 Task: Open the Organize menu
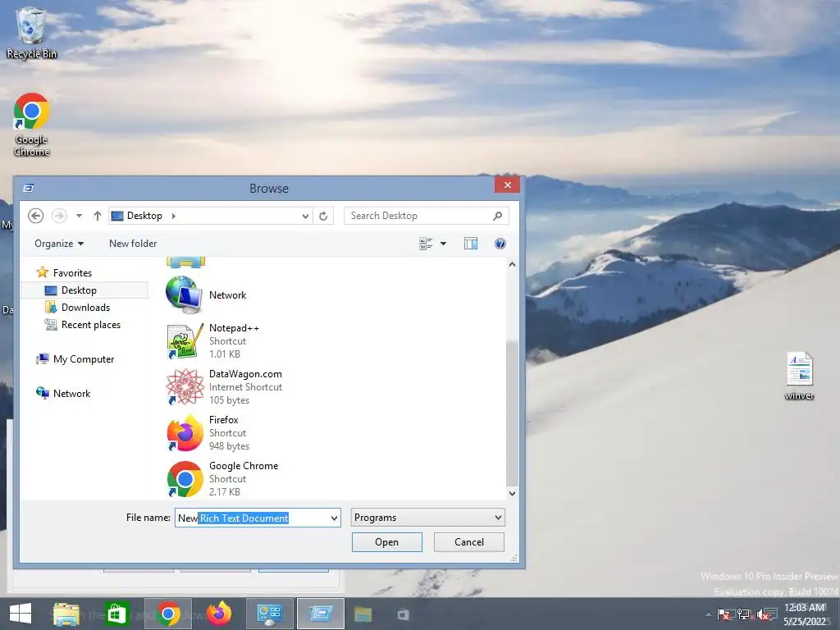59,244
